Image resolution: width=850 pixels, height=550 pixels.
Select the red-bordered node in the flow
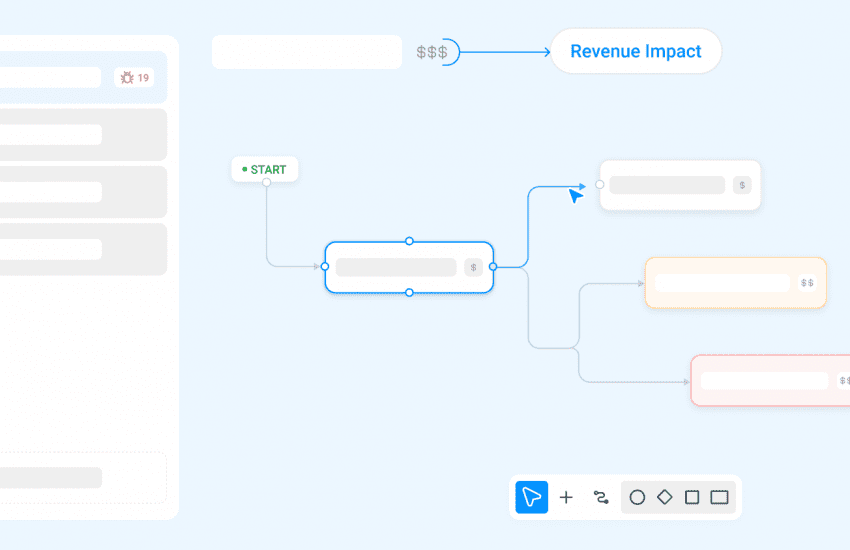(770, 380)
